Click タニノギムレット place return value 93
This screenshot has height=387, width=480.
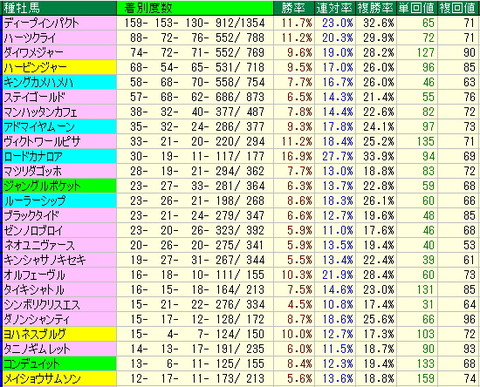point(469,349)
